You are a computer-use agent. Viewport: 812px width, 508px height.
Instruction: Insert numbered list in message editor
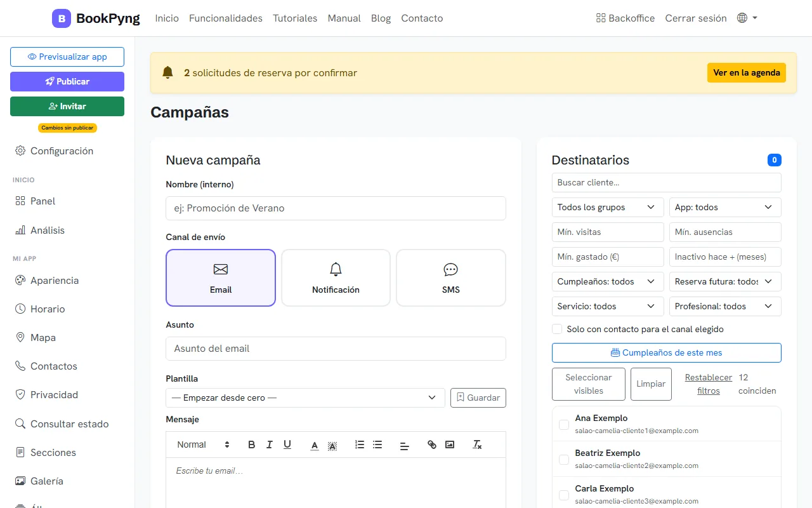pos(360,444)
